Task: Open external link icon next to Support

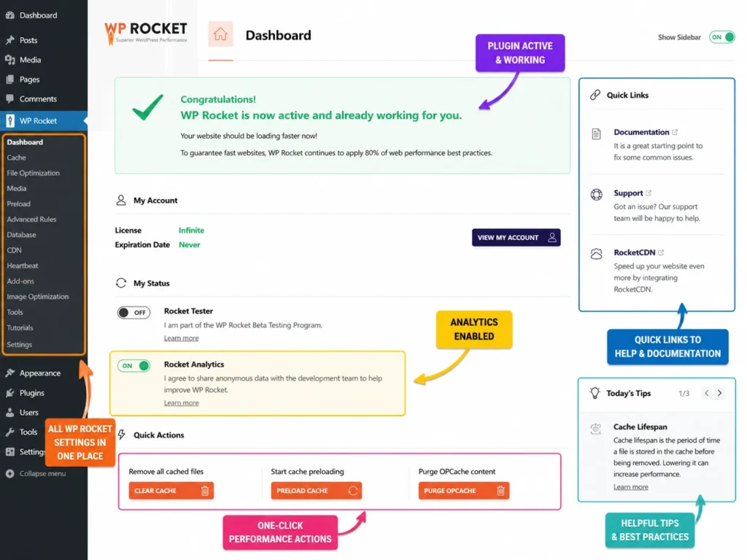Action: tap(649, 192)
